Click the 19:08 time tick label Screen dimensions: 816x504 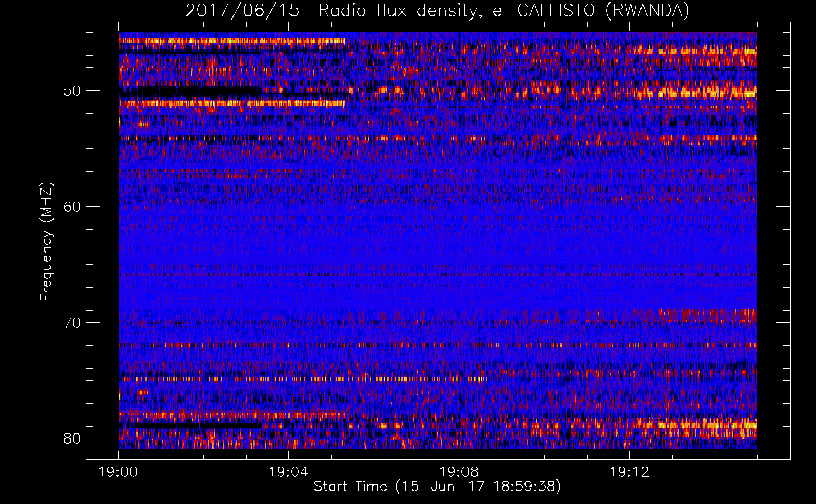coord(459,472)
